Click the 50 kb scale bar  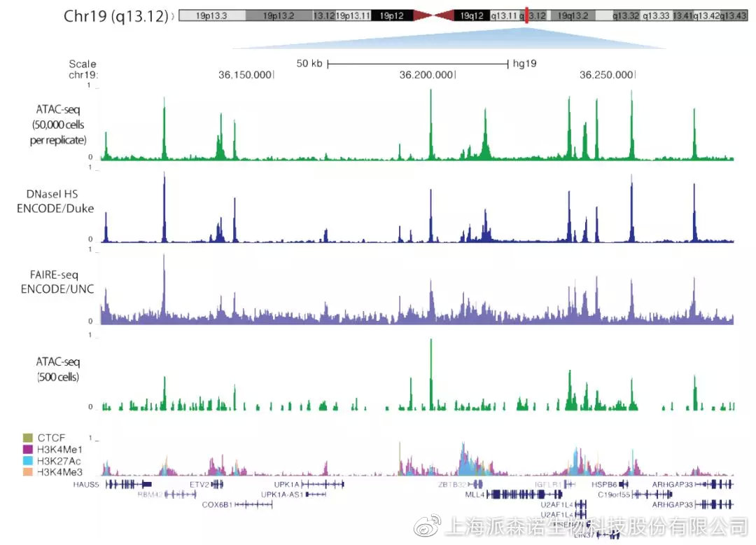coord(417,64)
